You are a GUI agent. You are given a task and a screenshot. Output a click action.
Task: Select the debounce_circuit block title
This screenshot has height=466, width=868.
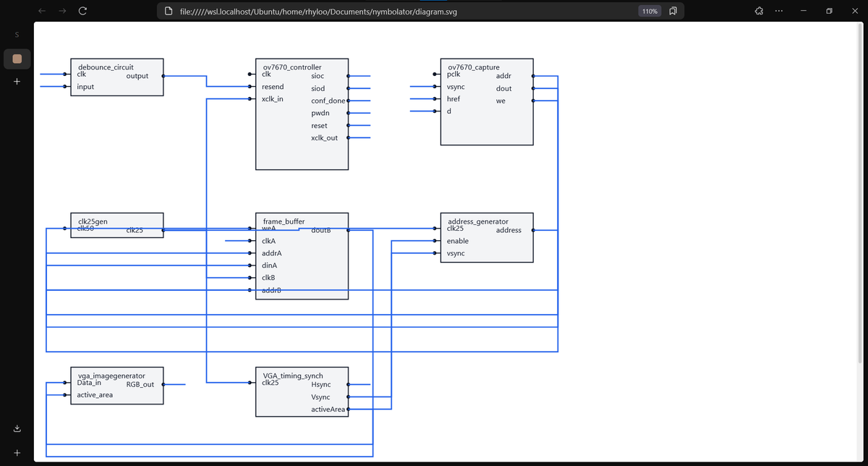point(106,67)
